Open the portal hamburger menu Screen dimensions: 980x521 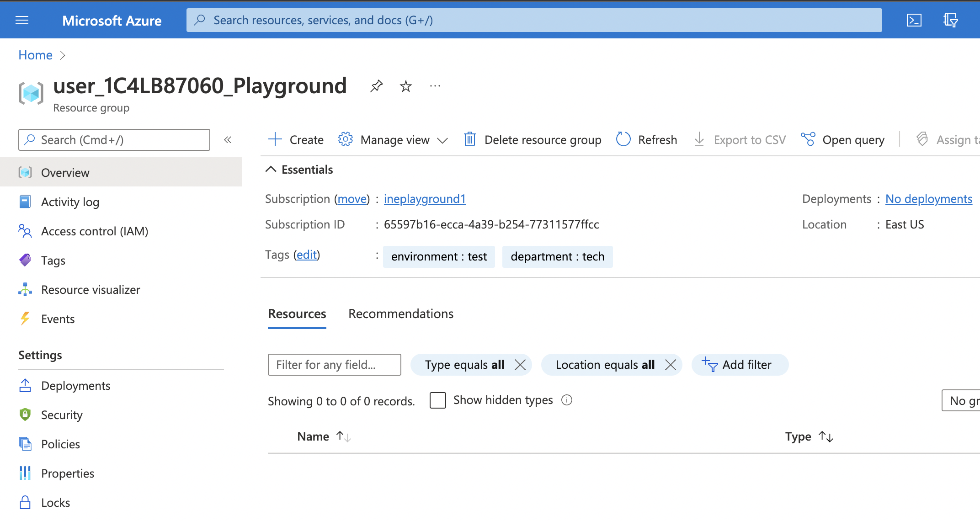coord(22,20)
